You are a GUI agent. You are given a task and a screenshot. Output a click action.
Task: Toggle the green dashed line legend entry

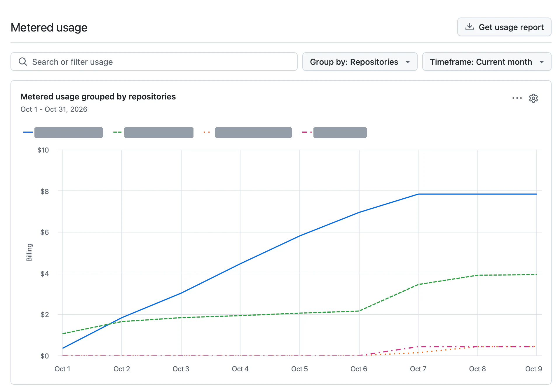(x=153, y=132)
